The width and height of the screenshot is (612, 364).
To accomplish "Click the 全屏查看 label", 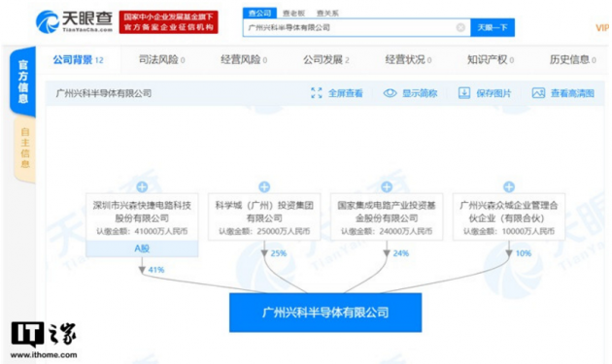I will [x=346, y=93].
